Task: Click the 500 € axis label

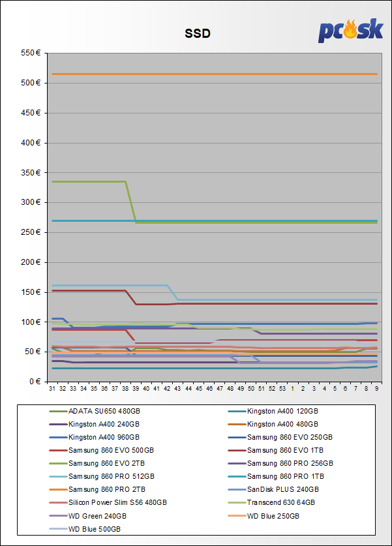Action: [x=31, y=83]
